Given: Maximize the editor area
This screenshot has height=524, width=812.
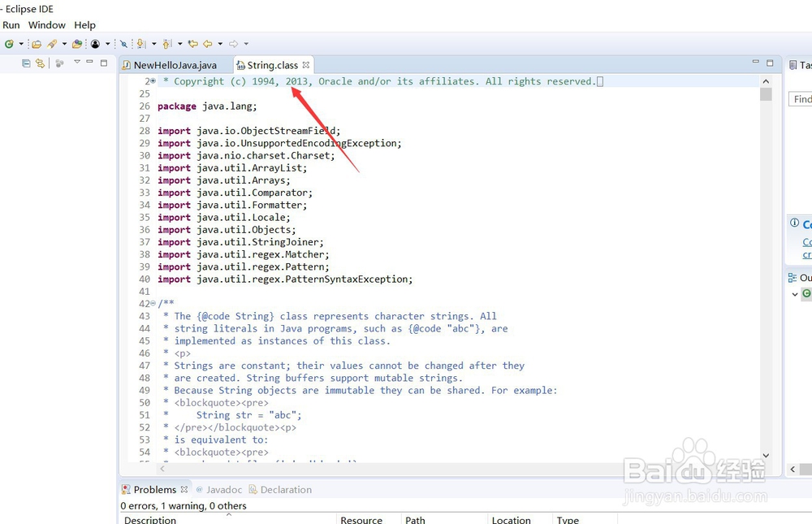Looking at the screenshot, I should (x=770, y=63).
